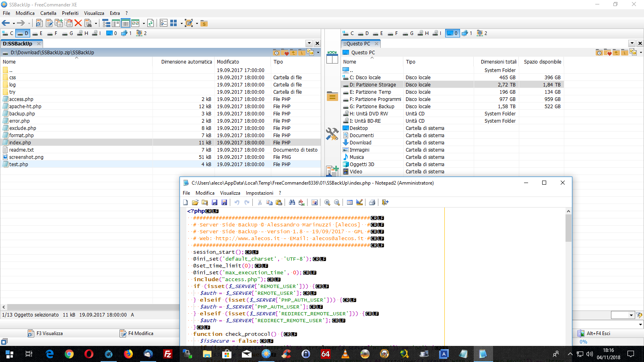The height and width of the screenshot is (362, 644).
Task: Select the readme.txt file in left panel
Action: point(22,150)
